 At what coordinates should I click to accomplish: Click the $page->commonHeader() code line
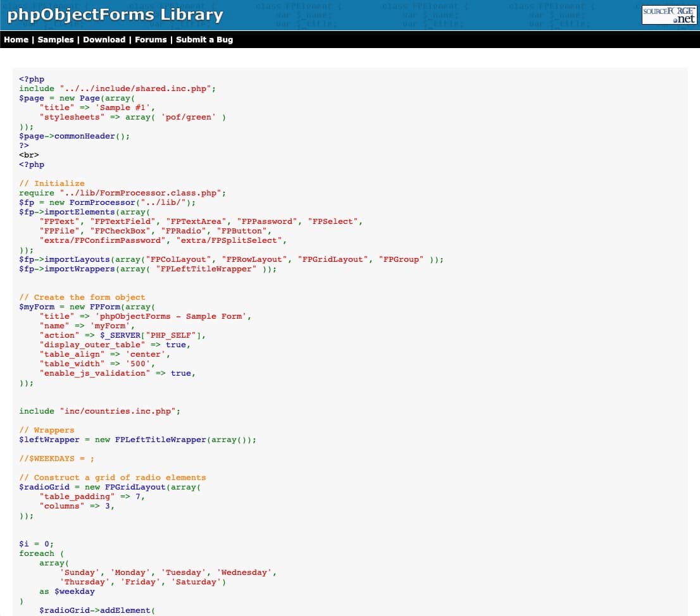[74, 136]
